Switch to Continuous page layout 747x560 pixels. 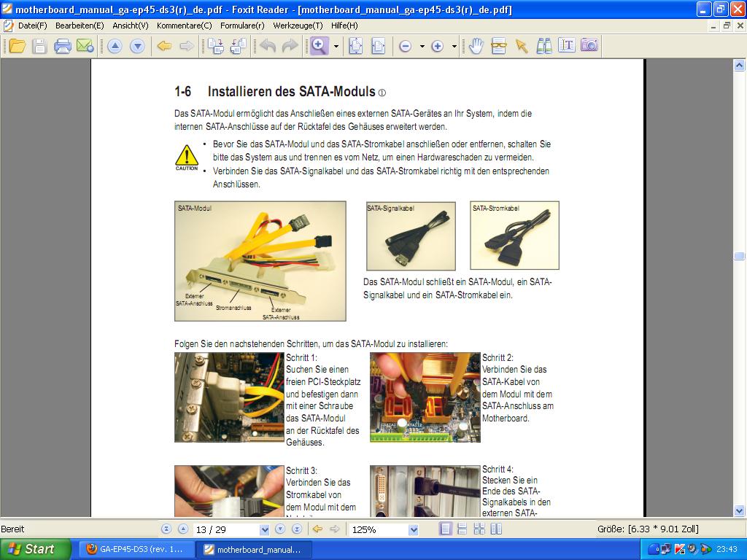(x=462, y=529)
